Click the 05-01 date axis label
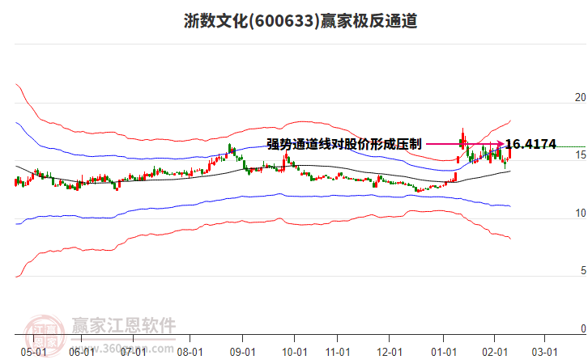 click(34, 352)
